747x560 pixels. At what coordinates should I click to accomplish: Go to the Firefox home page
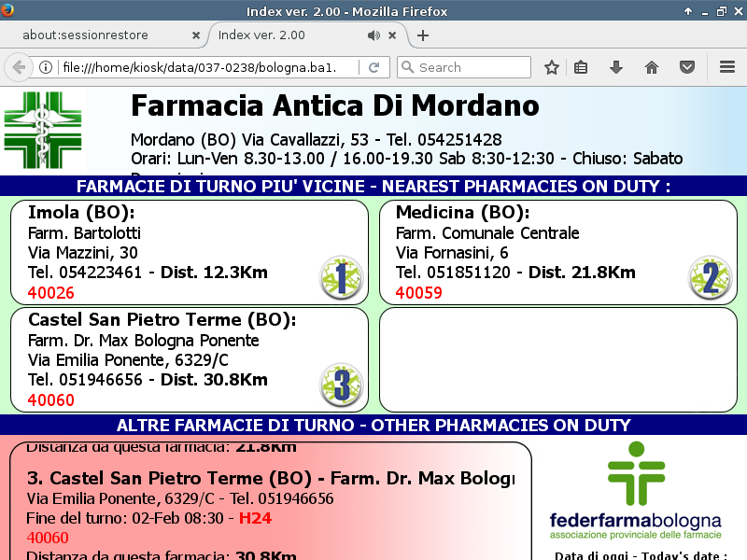pyautogui.click(x=652, y=67)
